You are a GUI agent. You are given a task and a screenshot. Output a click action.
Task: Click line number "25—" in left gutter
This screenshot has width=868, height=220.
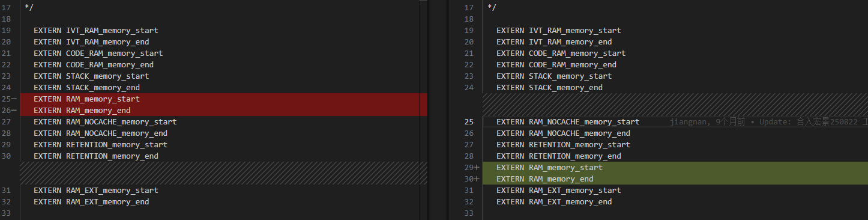click(x=9, y=99)
